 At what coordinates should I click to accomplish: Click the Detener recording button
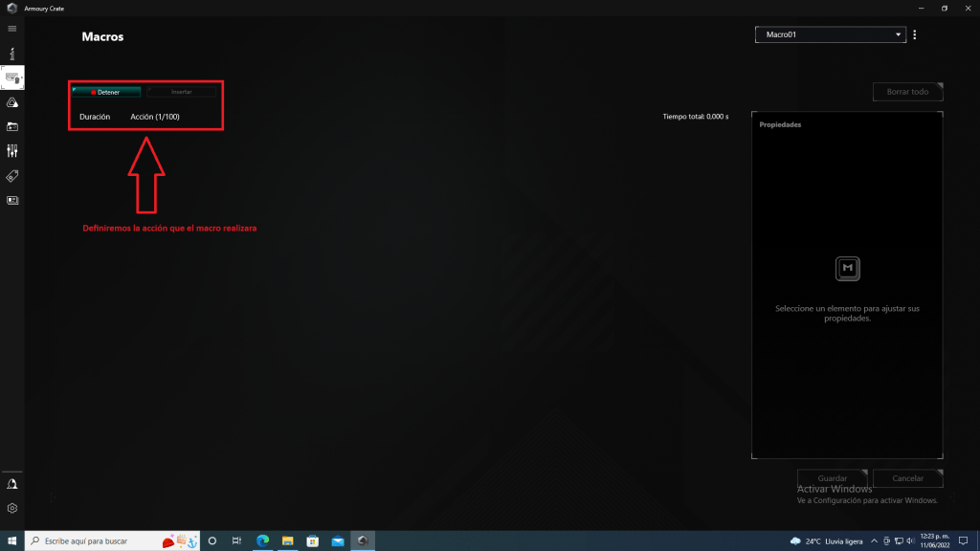(x=106, y=92)
